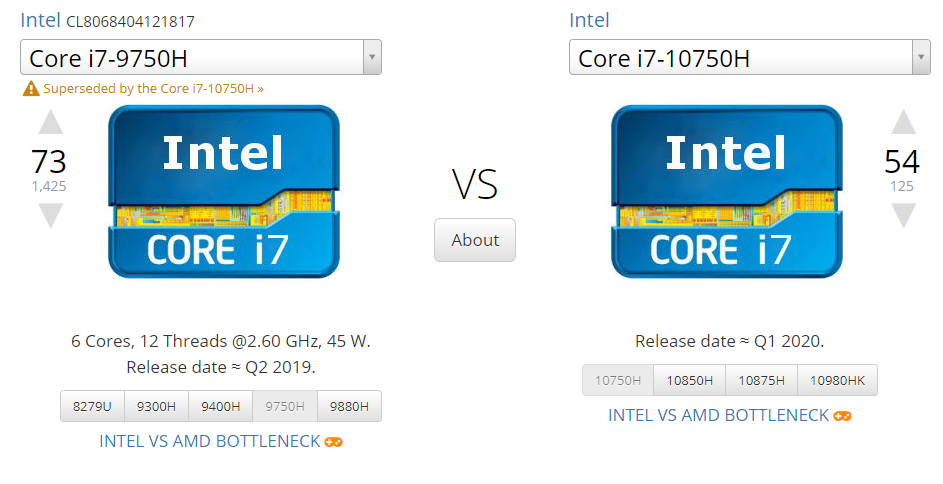943x484 pixels.
Task: Click the 6 Cores, 12 Threads spec line
Action: click(221, 342)
